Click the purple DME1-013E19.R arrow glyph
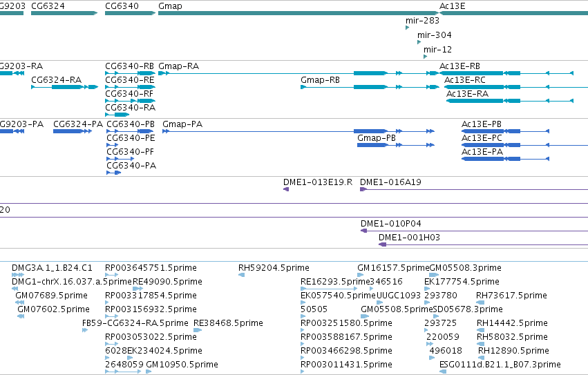Viewport: 588px width, 375px height. click(x=286, y=189)
